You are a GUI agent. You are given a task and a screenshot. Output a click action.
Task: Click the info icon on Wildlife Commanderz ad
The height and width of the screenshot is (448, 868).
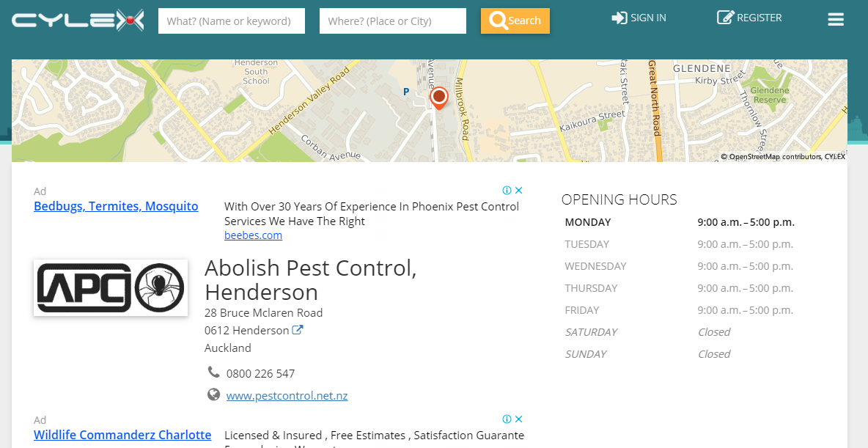507,419
